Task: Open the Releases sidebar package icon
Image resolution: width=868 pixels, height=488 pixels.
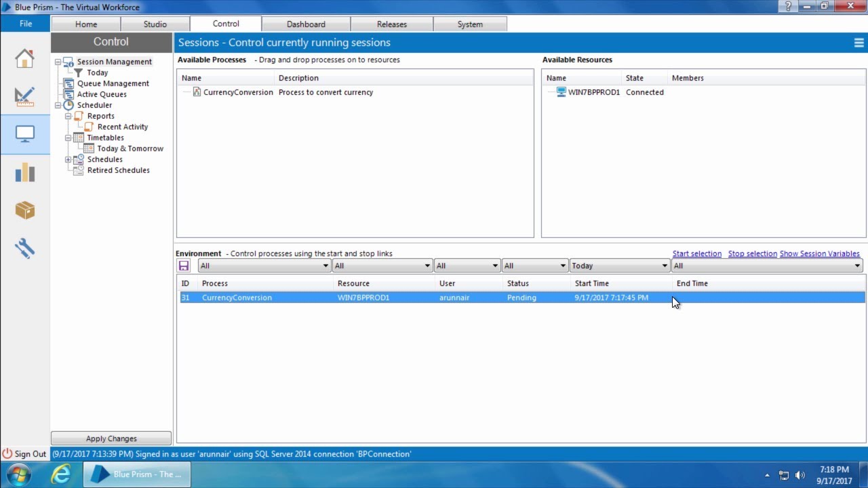Action: click(24, 210)
